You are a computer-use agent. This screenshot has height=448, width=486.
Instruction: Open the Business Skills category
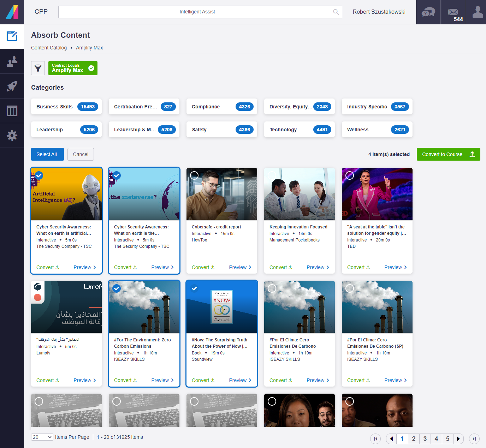click(66, 107)
